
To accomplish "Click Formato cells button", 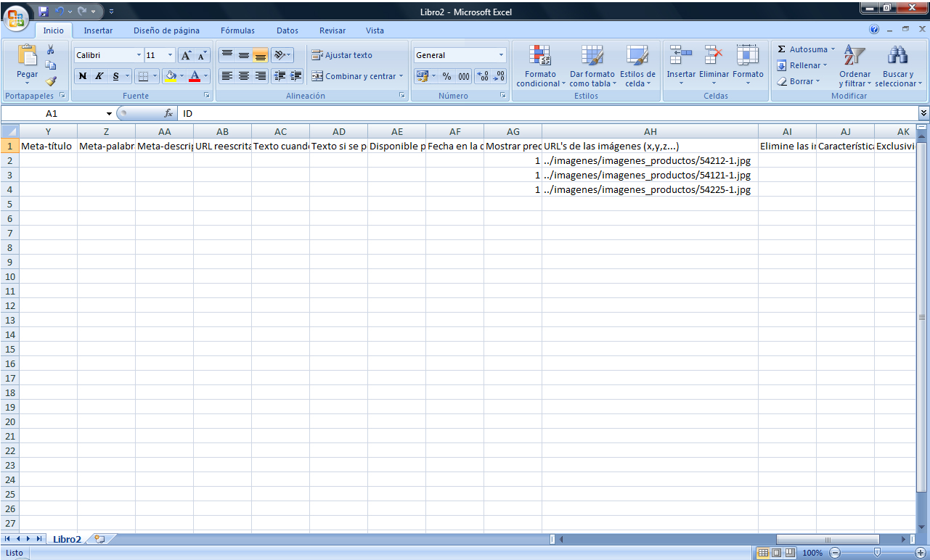I will pyautogui.click(x=748, y=66).
